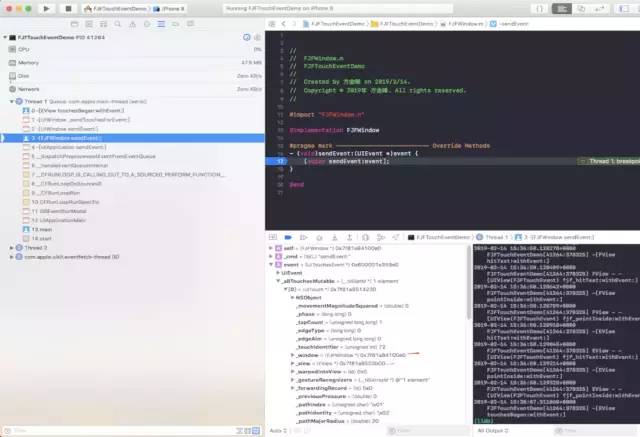Screen dimensions: 640x437
Task: Click the activity status bar showing Running
Action: 338,9
